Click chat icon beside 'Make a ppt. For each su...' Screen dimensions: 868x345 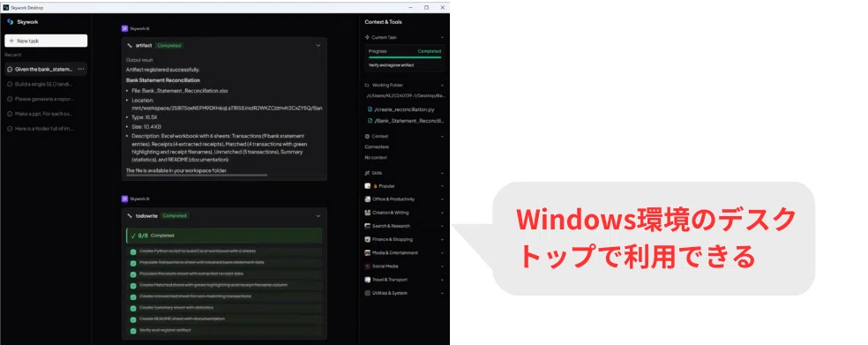(10, 114)
